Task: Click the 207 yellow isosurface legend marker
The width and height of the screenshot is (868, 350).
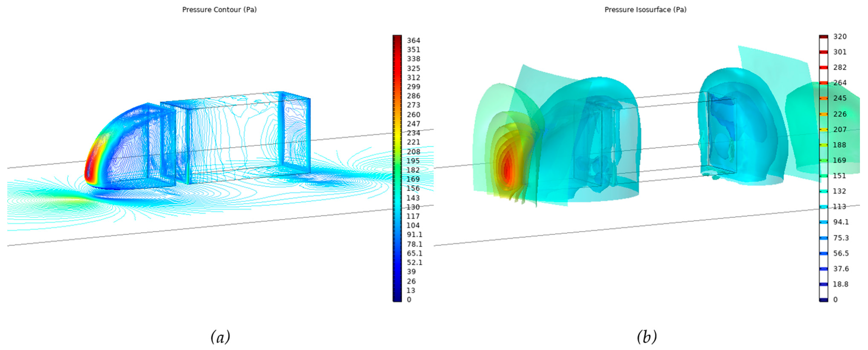Action: [x=823, y=130]
